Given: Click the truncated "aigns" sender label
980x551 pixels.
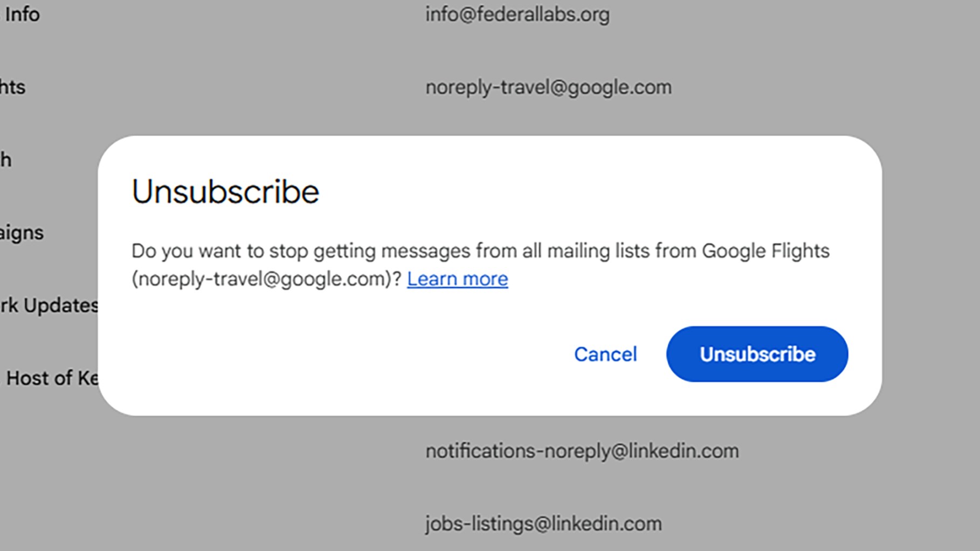Looking at the screenshot, I should 22,233.
